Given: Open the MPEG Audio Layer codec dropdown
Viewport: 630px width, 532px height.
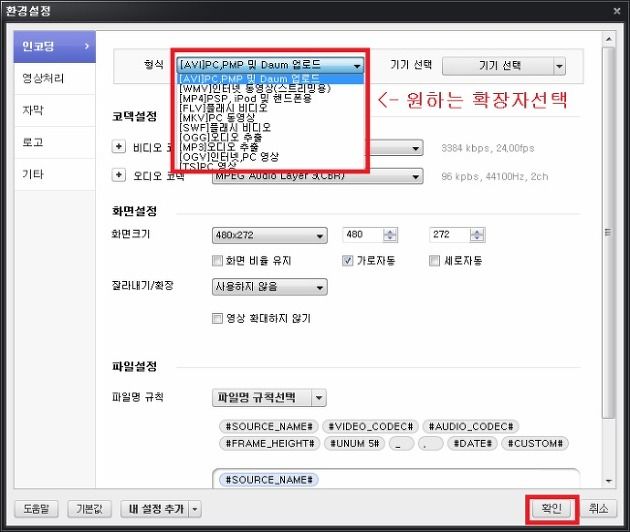Looking at the screenshot, I should pos(317,176).
